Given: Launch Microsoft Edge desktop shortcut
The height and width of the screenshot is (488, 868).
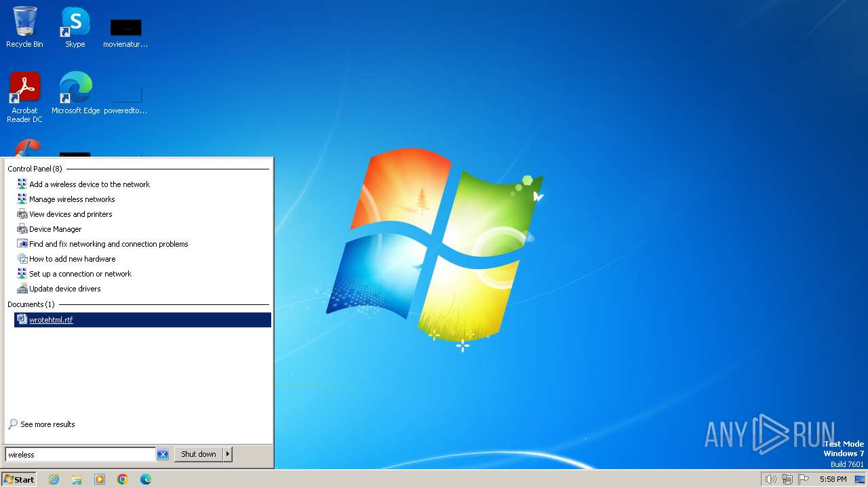Looking at the screenshot, I should click(75, 93).
